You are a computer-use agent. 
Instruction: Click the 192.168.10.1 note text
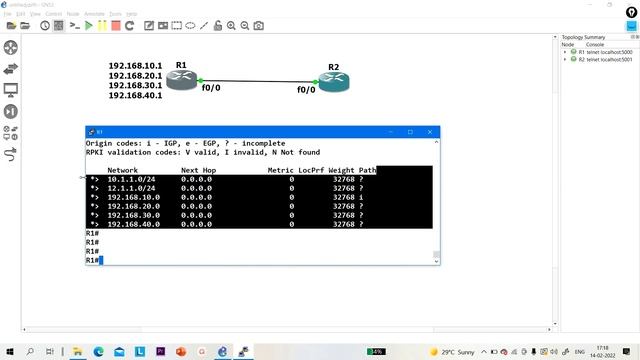click(x=135, y=66)
